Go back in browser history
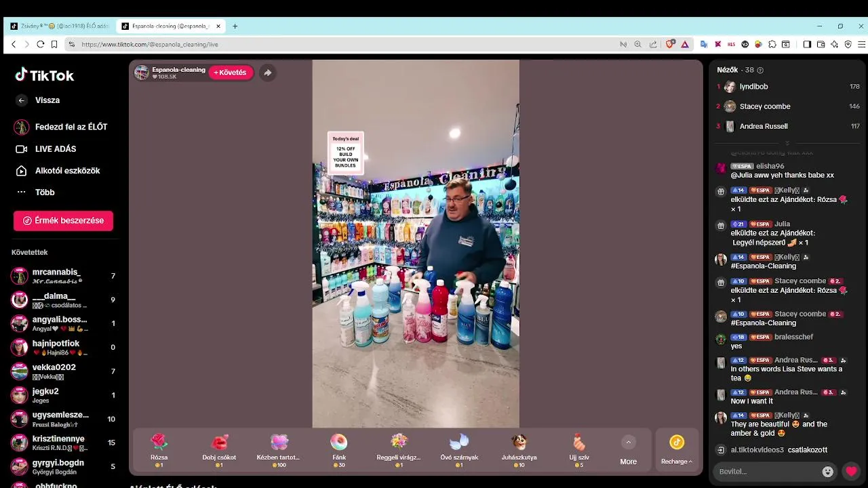The image size is (868, 488). point(14,44)
